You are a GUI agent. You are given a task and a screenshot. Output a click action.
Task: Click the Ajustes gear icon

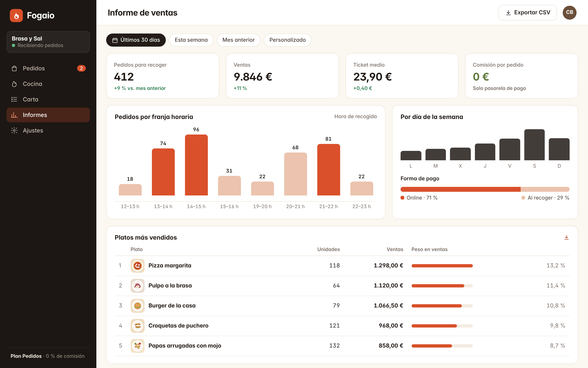coord(14,130)
